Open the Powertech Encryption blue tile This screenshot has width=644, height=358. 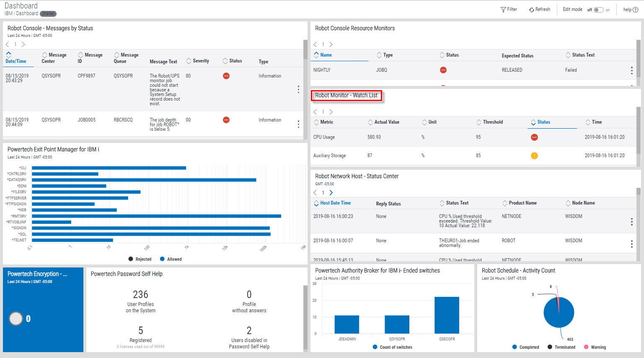point(43,310)
